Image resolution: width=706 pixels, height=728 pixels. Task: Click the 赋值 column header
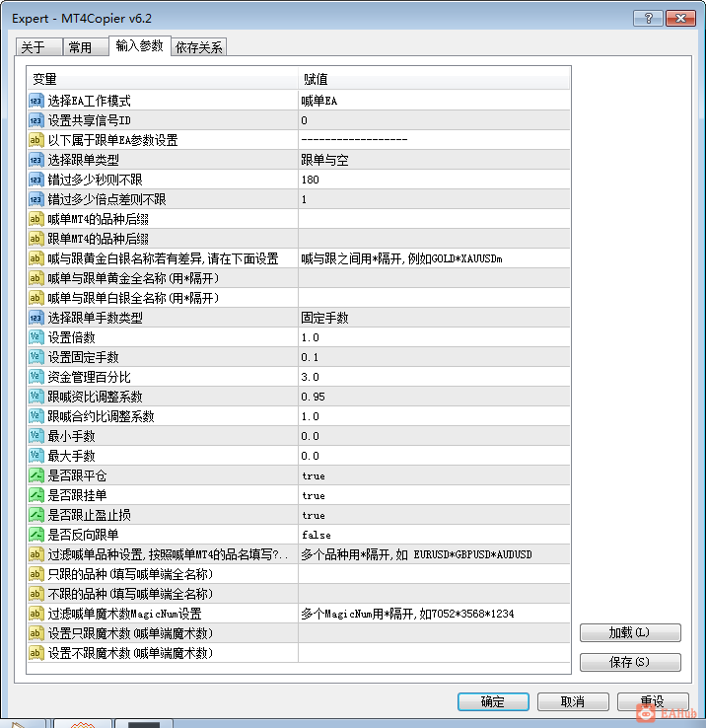434,79
